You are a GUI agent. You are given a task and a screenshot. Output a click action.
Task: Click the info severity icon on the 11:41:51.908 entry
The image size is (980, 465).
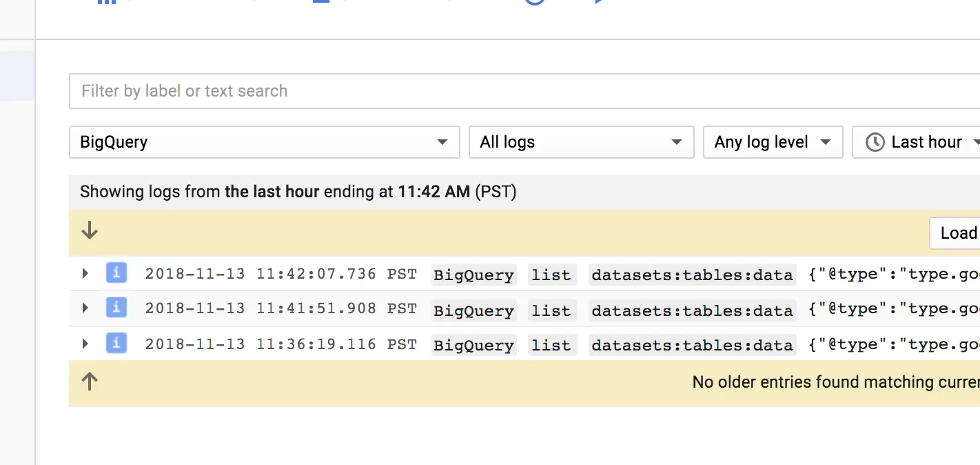point(116,308)
